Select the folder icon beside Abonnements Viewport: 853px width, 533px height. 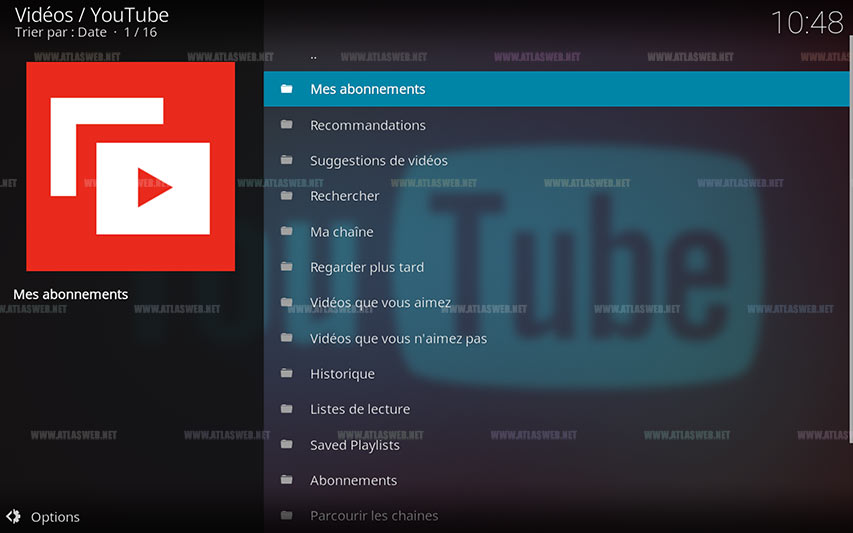tap(287, 480)
